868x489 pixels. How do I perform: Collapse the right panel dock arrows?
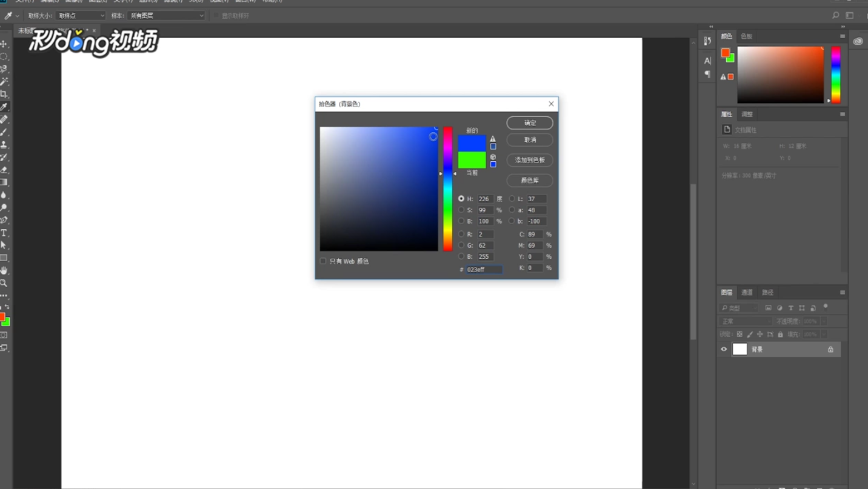point(843,27)
